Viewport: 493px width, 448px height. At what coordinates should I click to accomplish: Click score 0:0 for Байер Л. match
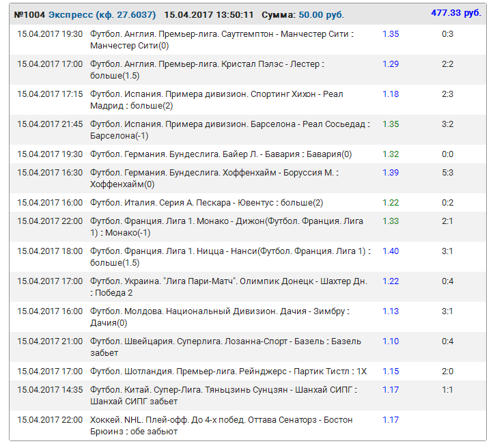pos(447,154)
